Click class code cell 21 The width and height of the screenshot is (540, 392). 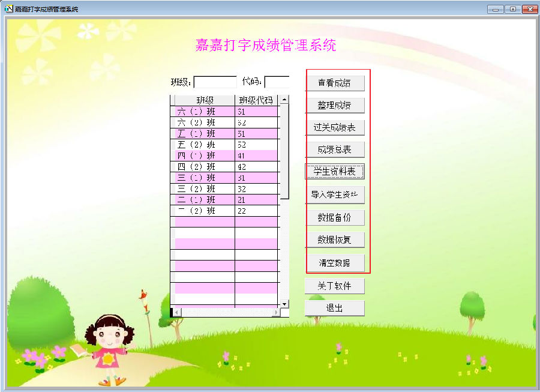pos(256,200)
